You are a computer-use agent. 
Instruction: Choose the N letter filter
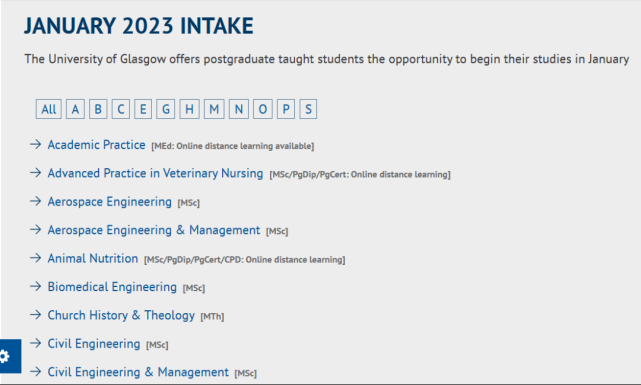tap(239, 109)
